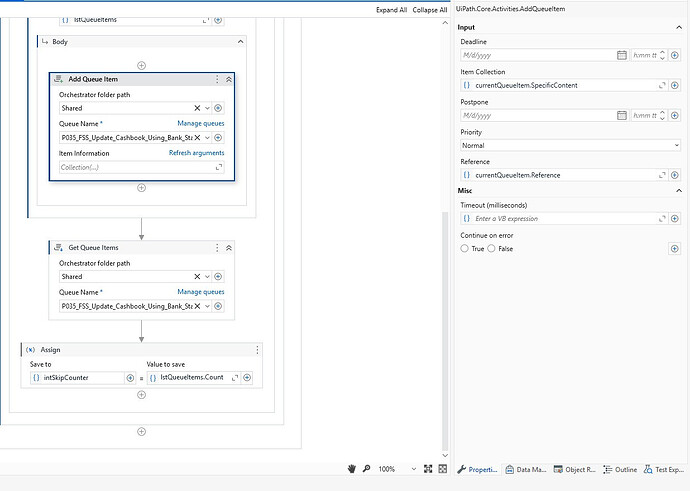690x491 pixels.
Task: Open Assign activity options menu
Action: (257, 350)
